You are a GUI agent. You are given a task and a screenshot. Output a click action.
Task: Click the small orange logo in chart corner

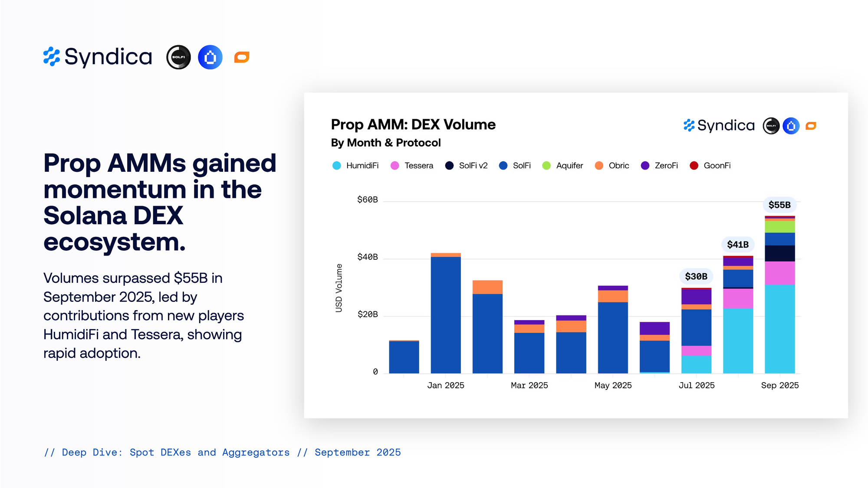coord(811,126)
